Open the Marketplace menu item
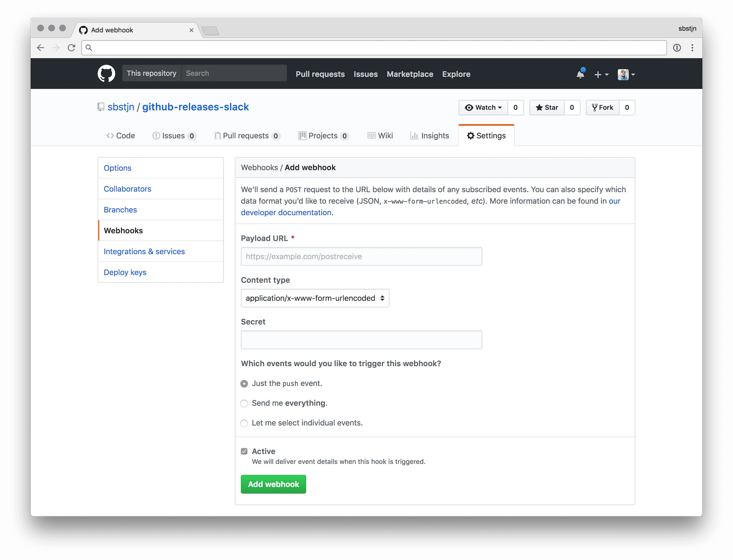 pyautogui.click(x=410, y=74)
